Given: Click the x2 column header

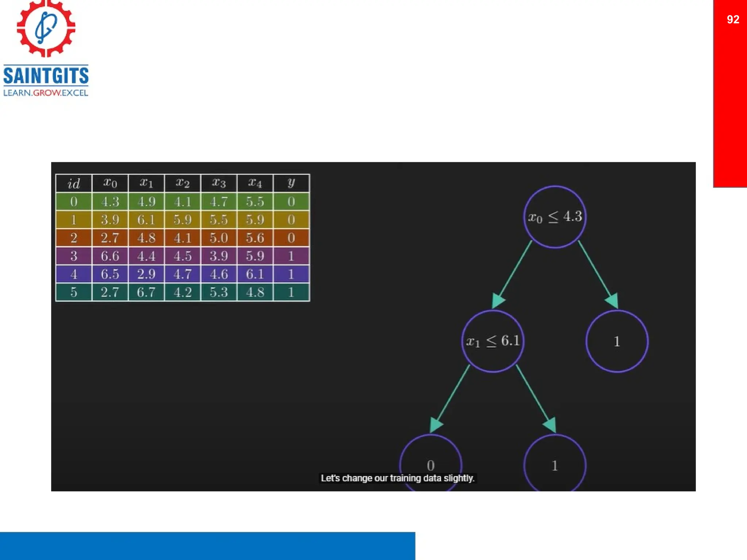Looking at the screenshot, I should tap(182, 183).
